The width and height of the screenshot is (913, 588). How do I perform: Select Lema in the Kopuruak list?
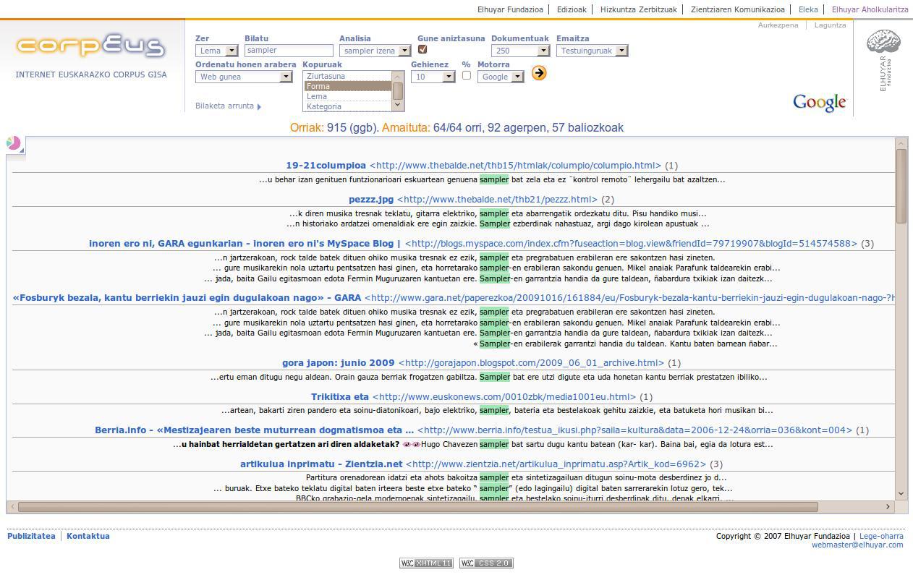(317, 96)
